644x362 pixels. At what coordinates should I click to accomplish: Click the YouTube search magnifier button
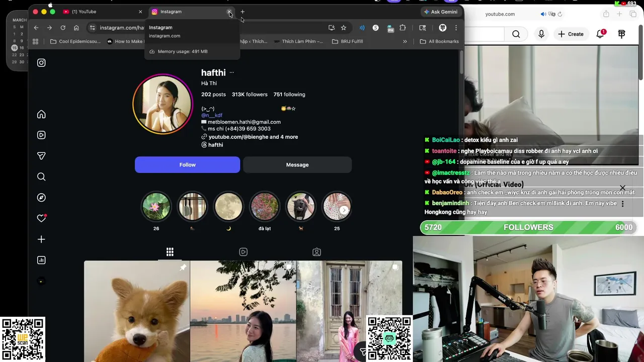pos(516,34)
